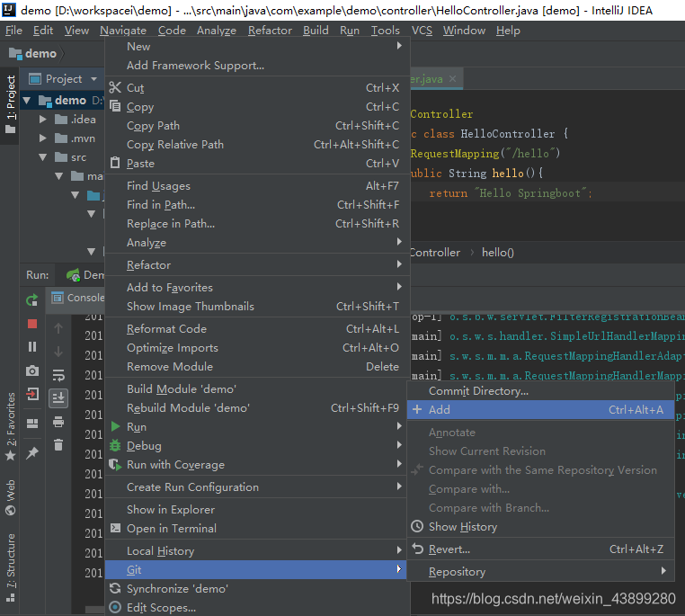Open the Tools menu
This screenshot has height=616, width=685.
point(386,31)
